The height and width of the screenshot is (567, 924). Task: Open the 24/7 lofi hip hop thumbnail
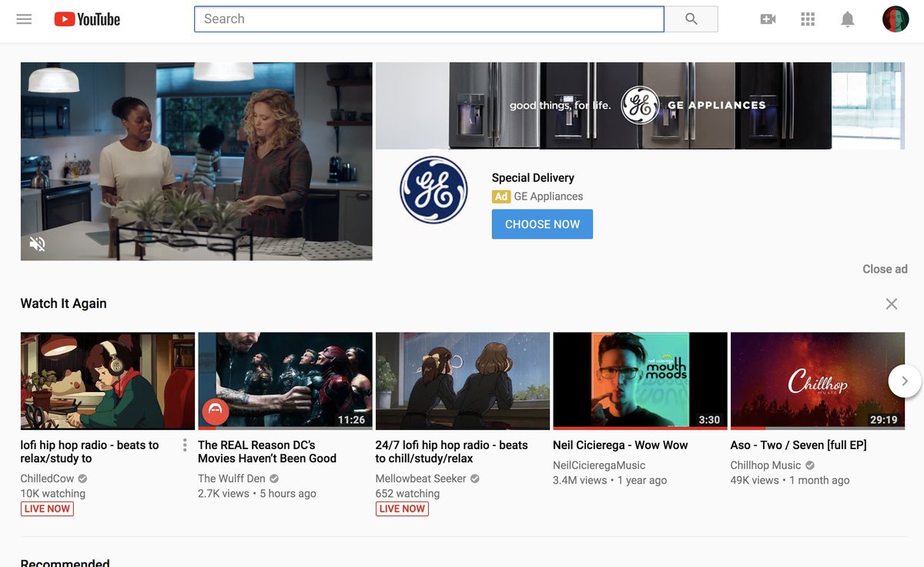point(463,381)
